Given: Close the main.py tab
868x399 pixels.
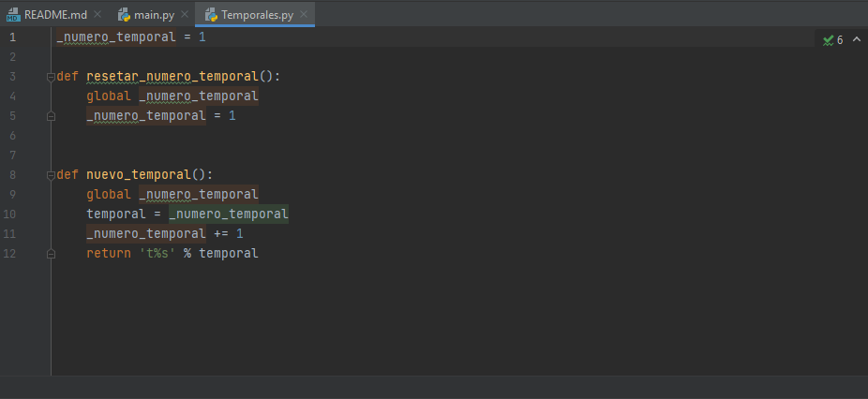Looking at the screenshot, I should [185, 14].
